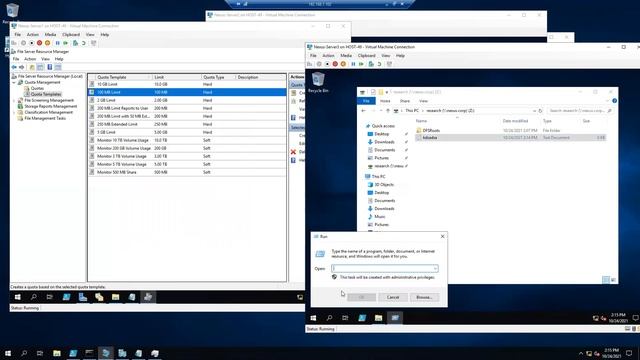The height and width of the screenshot is (360, 640).
Task: Click the Explorer search box
Action: click(580, 111)
